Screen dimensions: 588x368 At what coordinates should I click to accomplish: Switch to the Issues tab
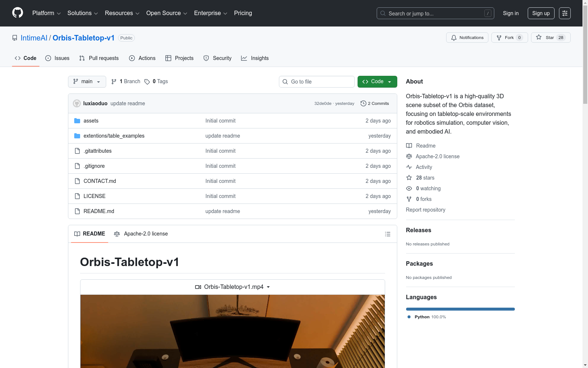pyautogui.click(x=57, y=58)
